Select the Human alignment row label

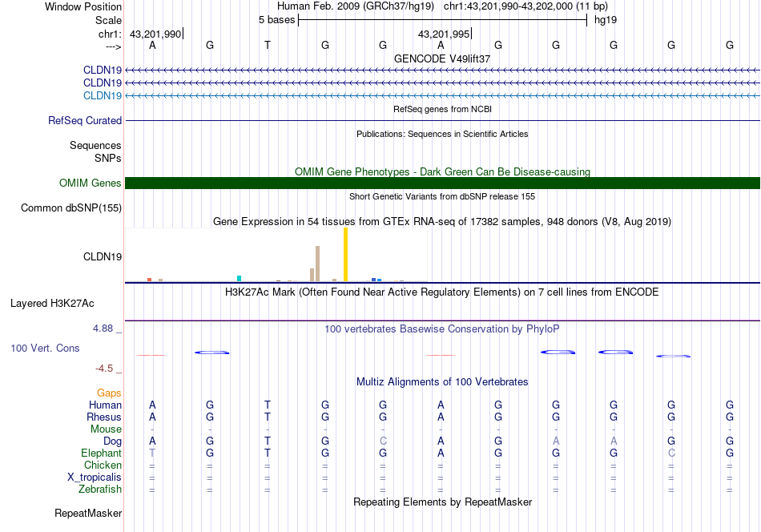coord(105,405)
